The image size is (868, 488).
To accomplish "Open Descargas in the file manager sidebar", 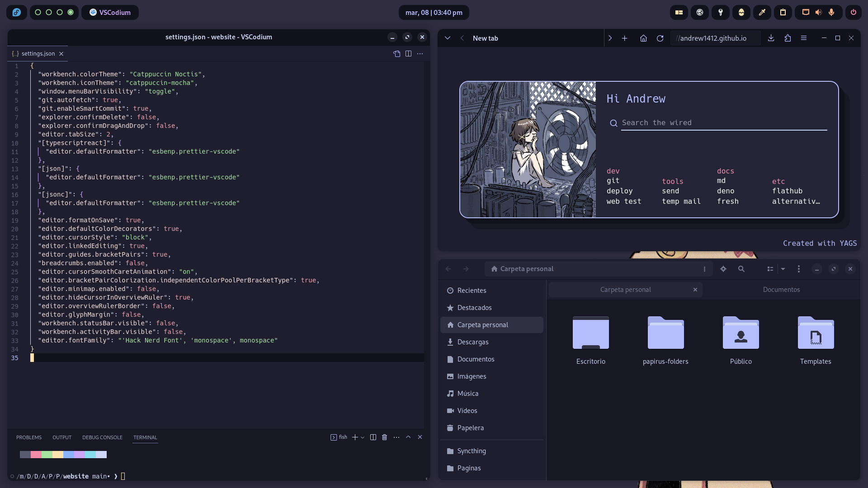I will (473, 342).
